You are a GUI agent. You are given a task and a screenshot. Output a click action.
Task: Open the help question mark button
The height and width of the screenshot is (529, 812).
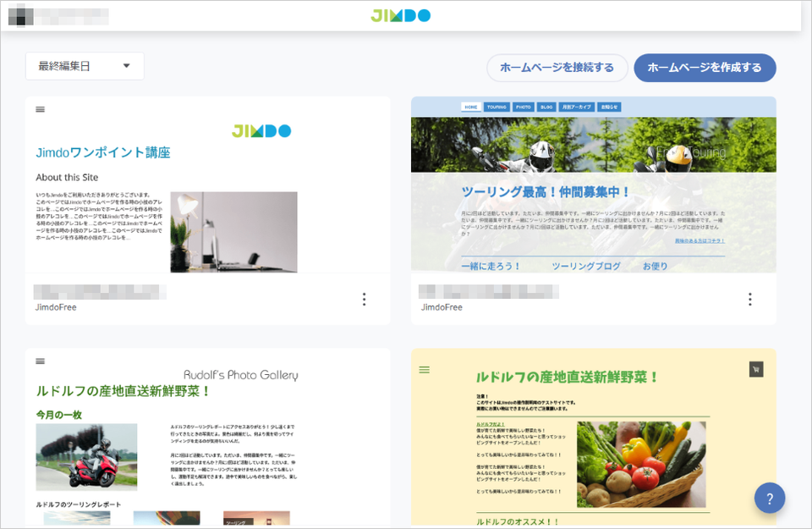pos(770,498)
